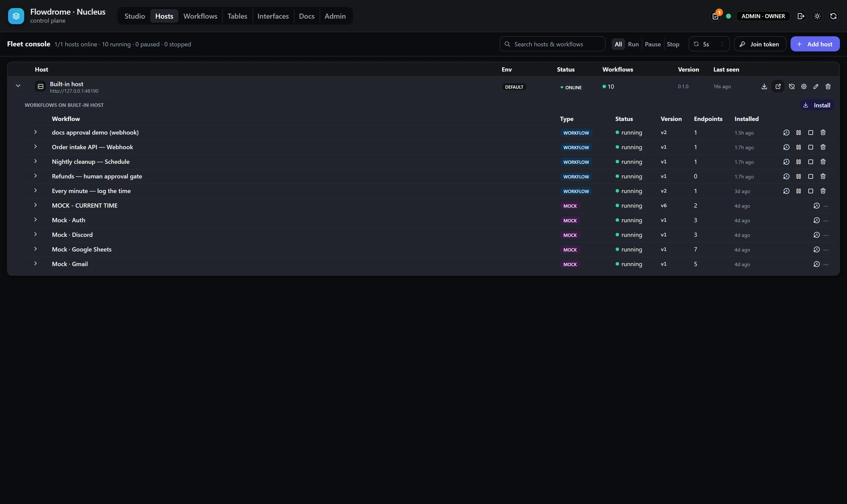Click the download icon on Built-in host row

(764, 87)
